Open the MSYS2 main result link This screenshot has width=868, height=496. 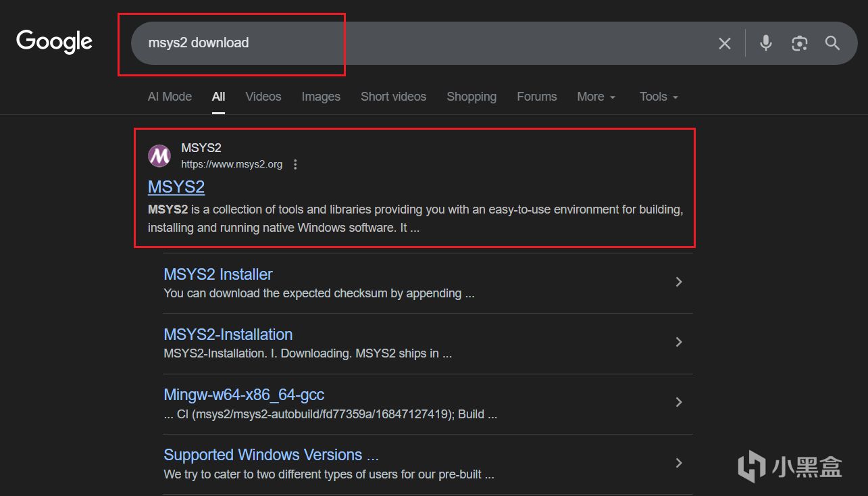pos(176,187)
